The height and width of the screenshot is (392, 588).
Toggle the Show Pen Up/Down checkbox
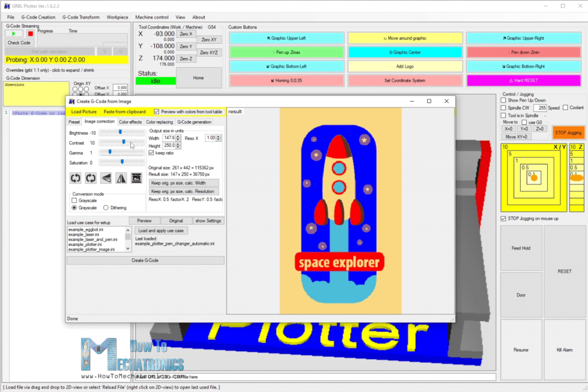[503, 100]
